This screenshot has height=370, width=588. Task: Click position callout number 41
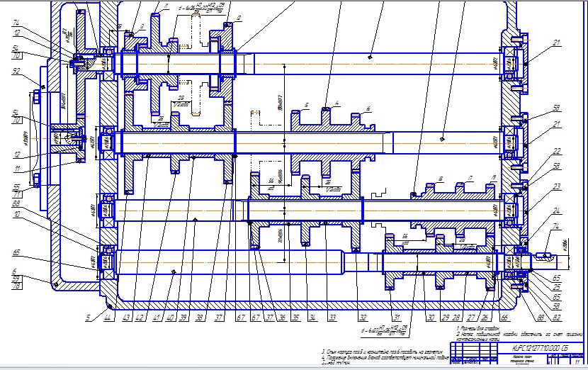pos(157,318)
